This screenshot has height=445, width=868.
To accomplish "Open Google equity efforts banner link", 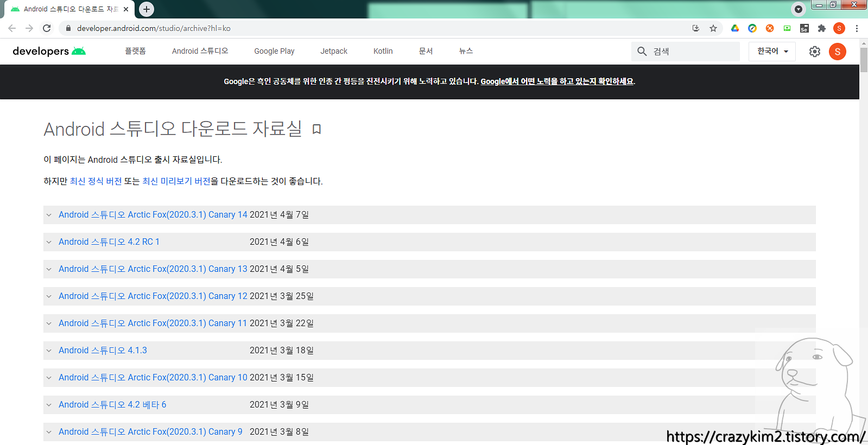I will pyautogui.click(x=557, y=81).
